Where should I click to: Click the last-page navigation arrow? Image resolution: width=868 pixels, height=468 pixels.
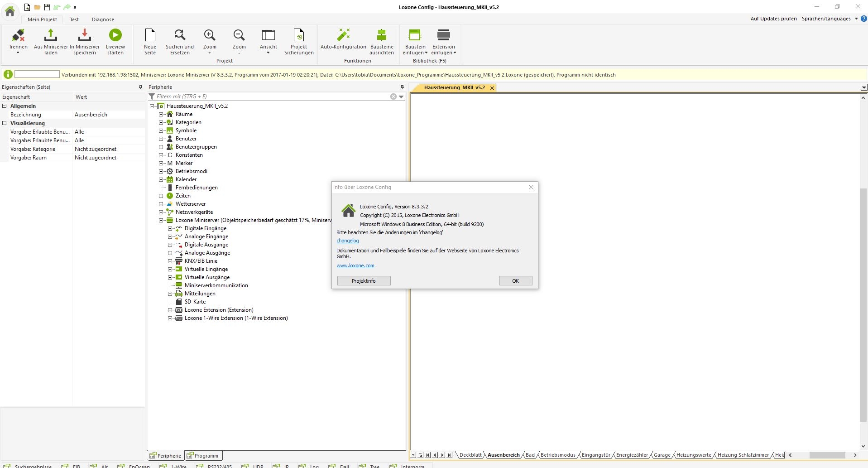click(450, 455)
